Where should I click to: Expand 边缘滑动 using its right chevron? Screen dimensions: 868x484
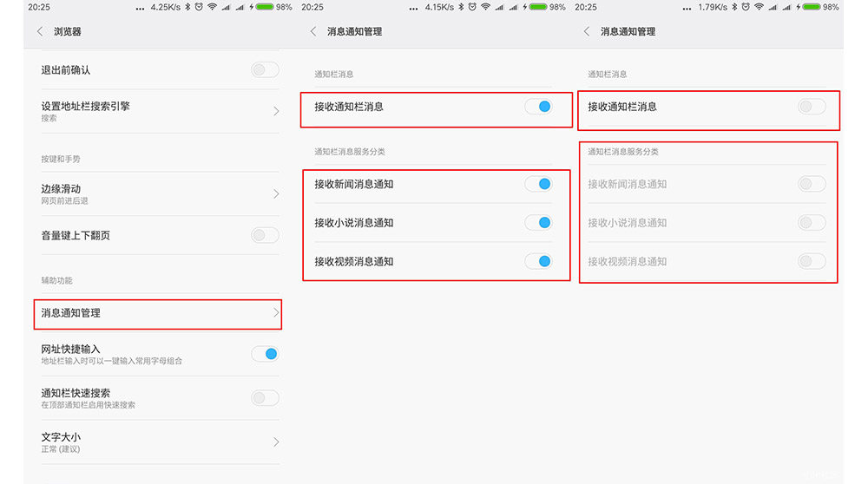point(276,193)
